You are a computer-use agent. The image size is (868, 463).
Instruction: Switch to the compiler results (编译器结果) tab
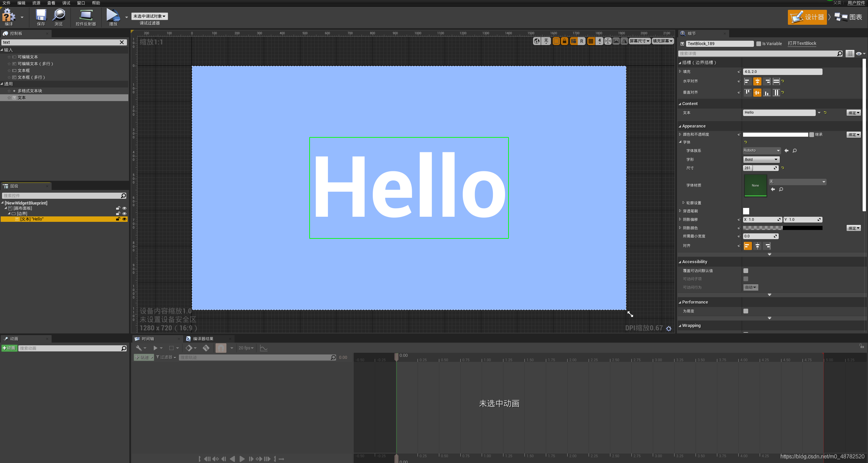coord(203,339)
